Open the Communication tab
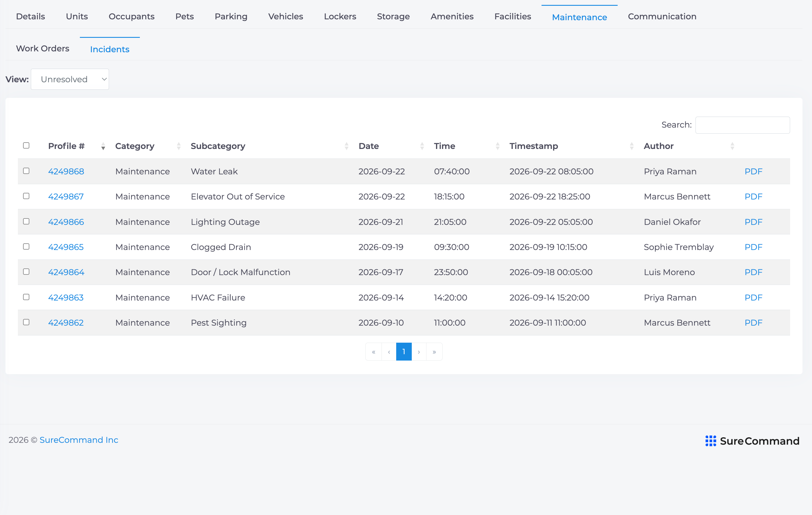Screen dimensions: 812x515 point(662,16)
